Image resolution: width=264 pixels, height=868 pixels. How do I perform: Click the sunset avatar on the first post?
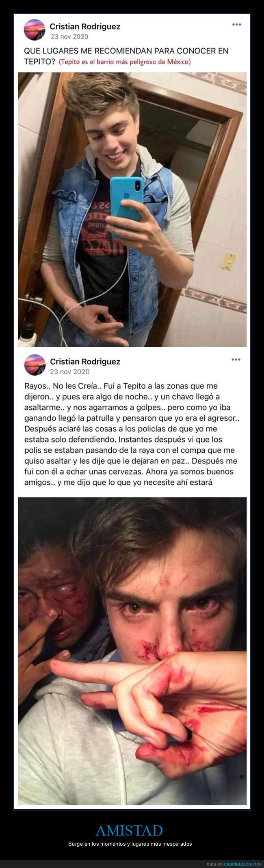point(35,30)
